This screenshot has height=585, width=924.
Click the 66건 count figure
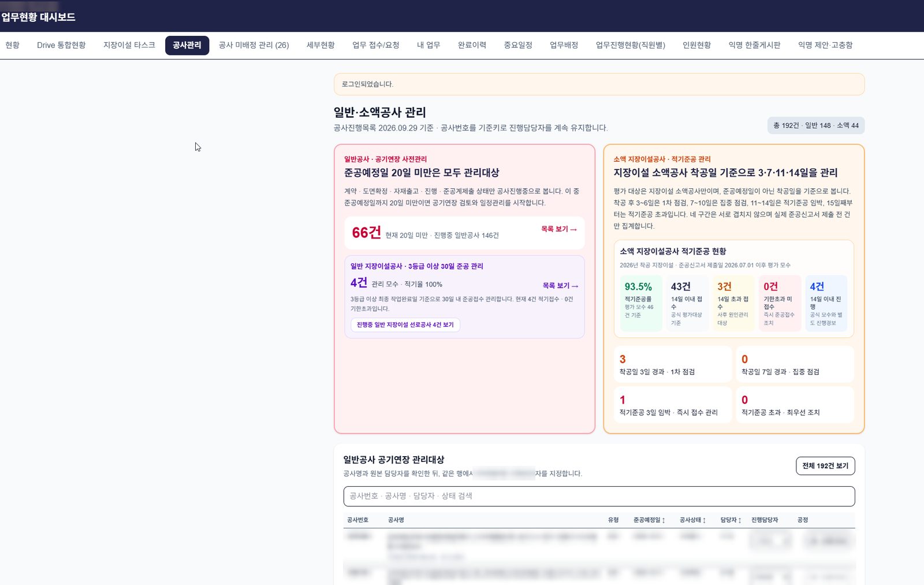pyautogui.click(x=366, y=233)
